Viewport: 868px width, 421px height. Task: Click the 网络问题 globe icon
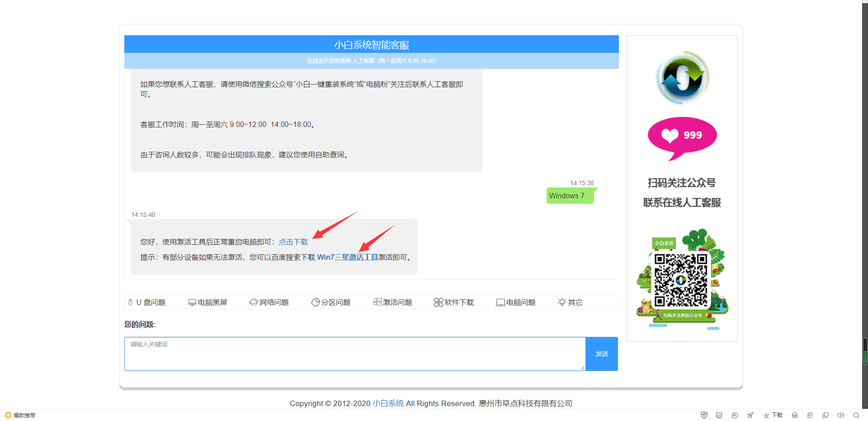[x=255, y=302]
